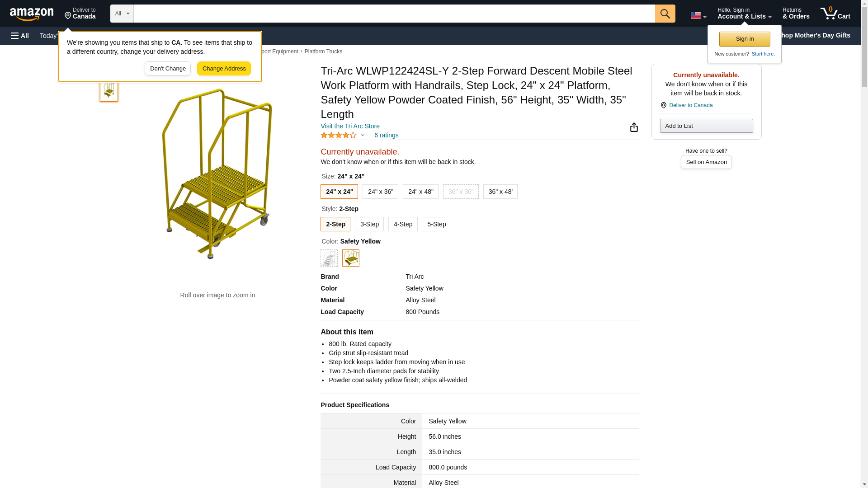Click the star rating icons
This screenshot has width=868, height=488.
[x=339, y=135]
